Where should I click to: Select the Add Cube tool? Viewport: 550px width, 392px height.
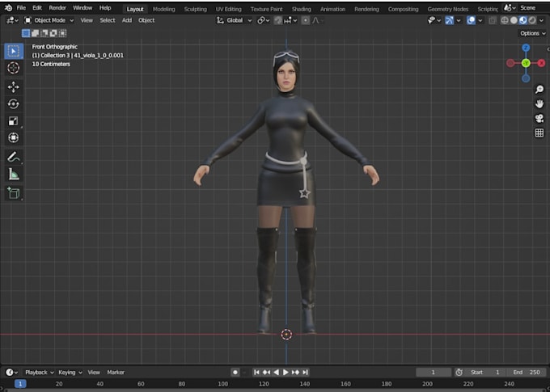click(x=14, y=193)
